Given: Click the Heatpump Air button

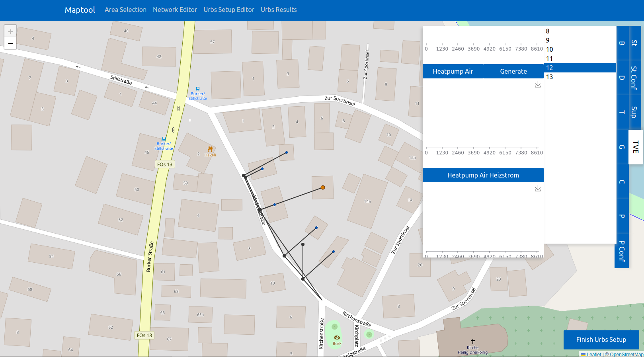Looking at the screenshot, I should tap(453, 71).
